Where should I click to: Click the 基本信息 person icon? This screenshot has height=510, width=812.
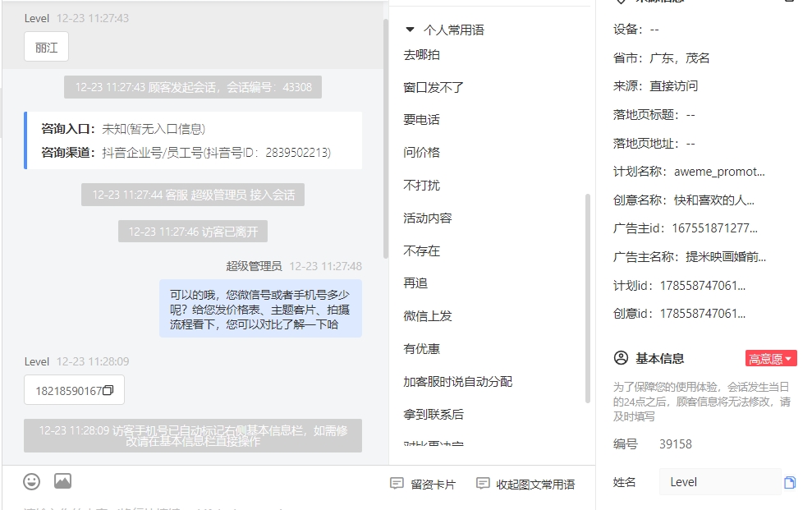point(621,358)
